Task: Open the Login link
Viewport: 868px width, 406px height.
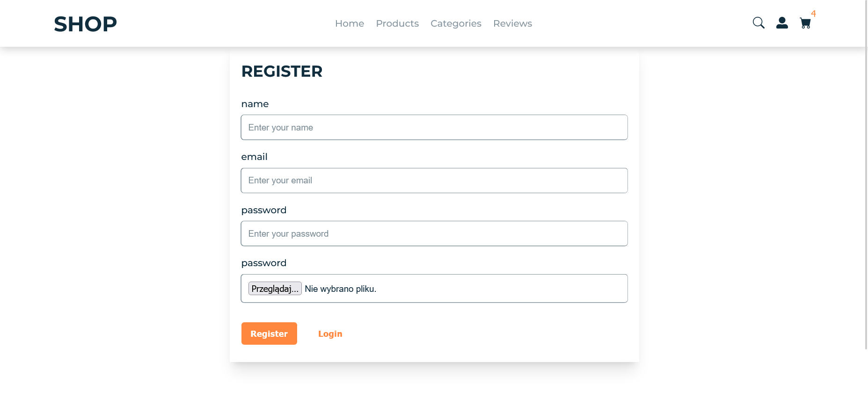Action: 330,333
